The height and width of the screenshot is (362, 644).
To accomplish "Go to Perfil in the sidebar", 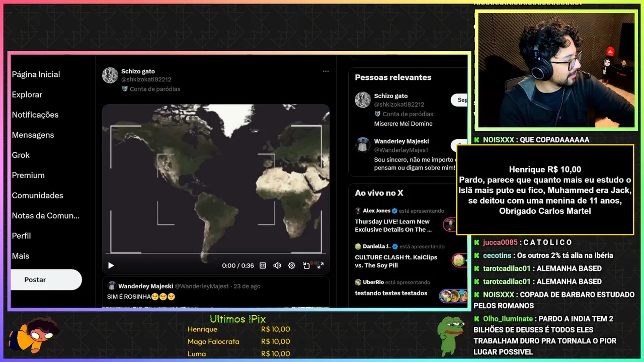I will (x=21, y=235).
